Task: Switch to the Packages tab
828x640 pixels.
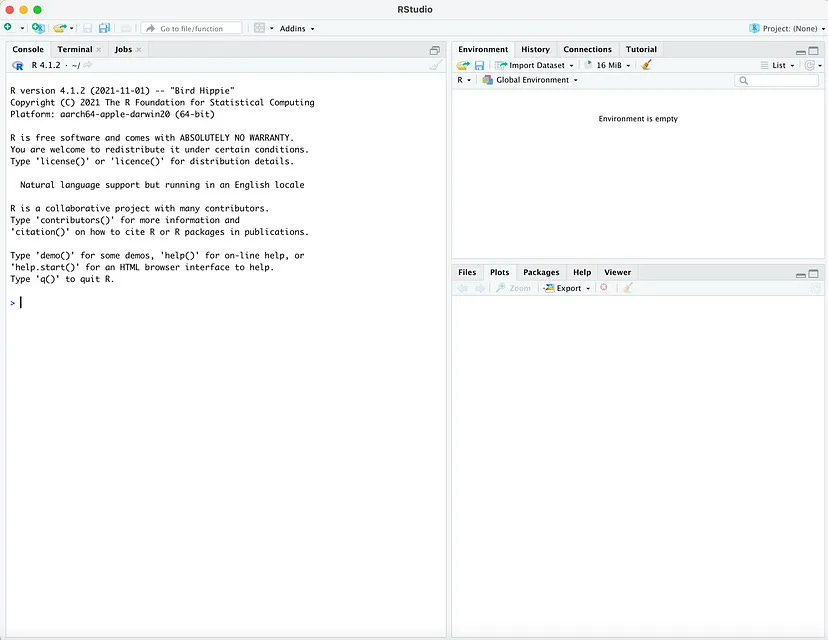Action: point(541,272)
